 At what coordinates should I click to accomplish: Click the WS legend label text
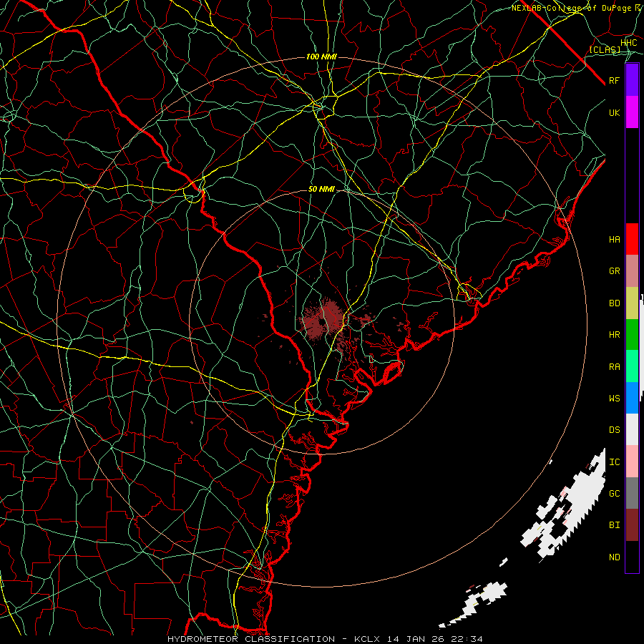614,398
